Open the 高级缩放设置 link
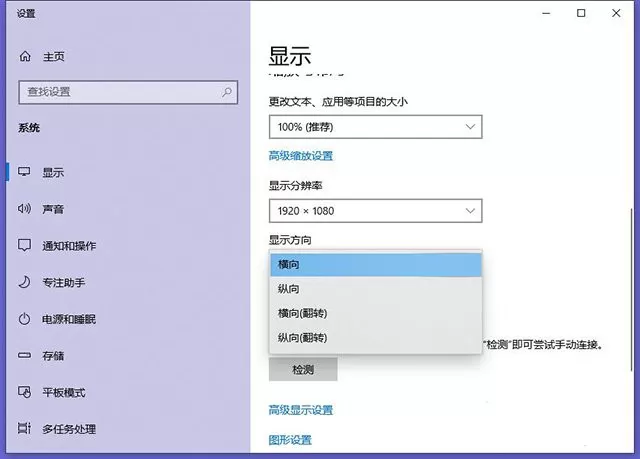640x459 pixels. coord(301,156)
